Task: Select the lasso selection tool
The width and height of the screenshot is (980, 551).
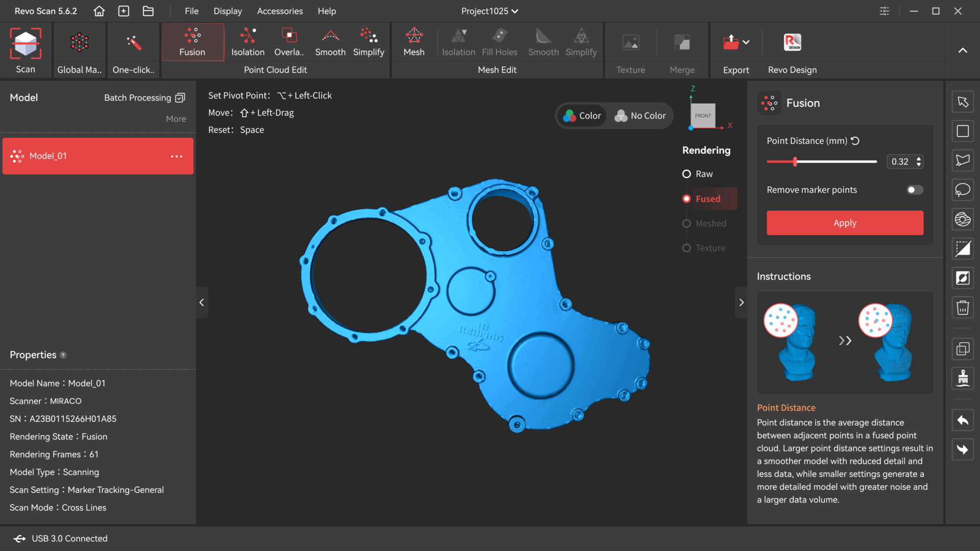Action: [963, 190]
